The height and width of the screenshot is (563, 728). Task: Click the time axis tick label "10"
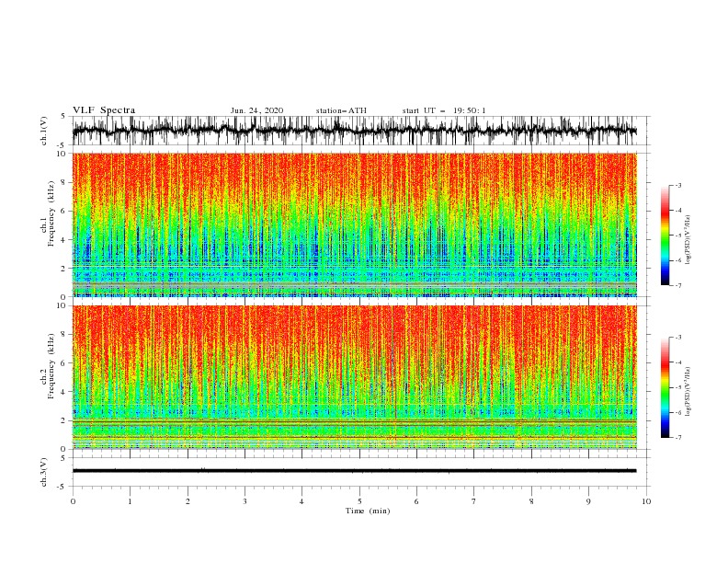[x=646, y=501]
